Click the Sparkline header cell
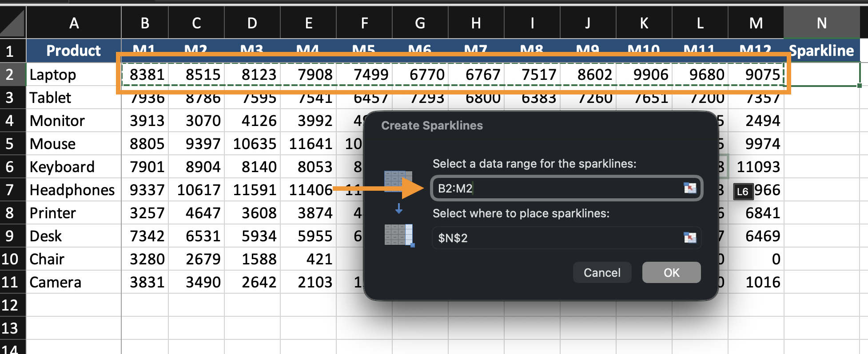 [821, 51]
